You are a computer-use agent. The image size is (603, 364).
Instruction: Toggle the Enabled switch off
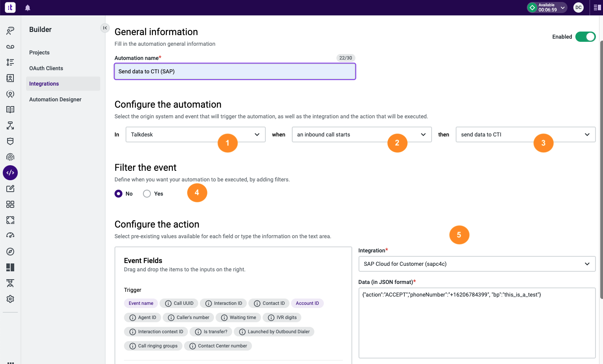coord(585,37)
